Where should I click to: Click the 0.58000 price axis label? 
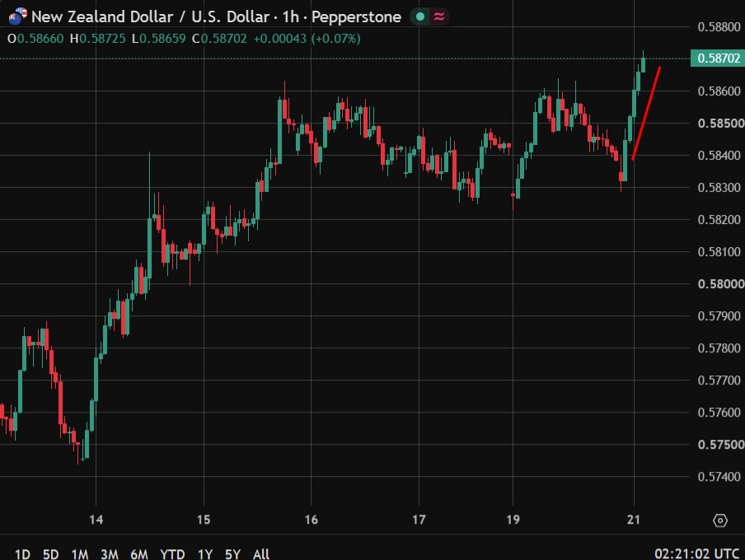721,283
